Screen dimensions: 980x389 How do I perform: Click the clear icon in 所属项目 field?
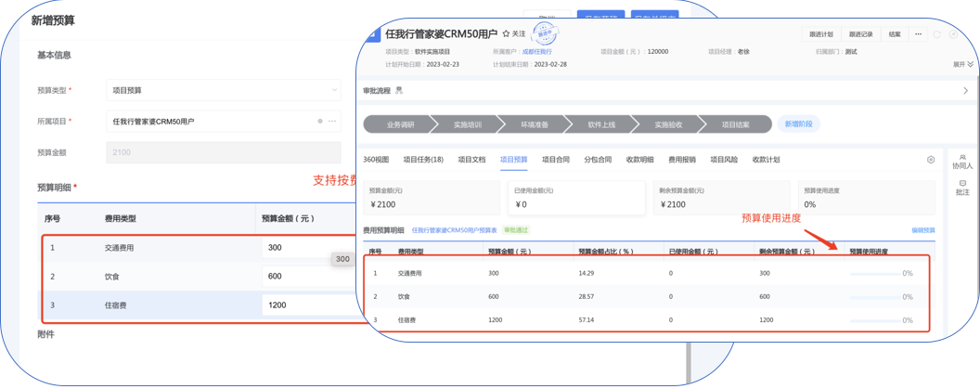coord(320,122)
